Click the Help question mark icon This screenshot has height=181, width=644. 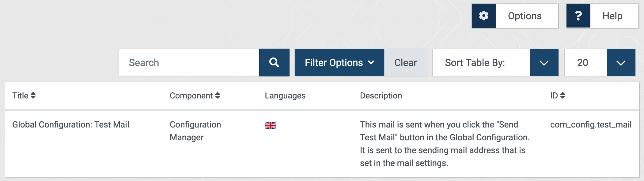click(x=578, y=16)
